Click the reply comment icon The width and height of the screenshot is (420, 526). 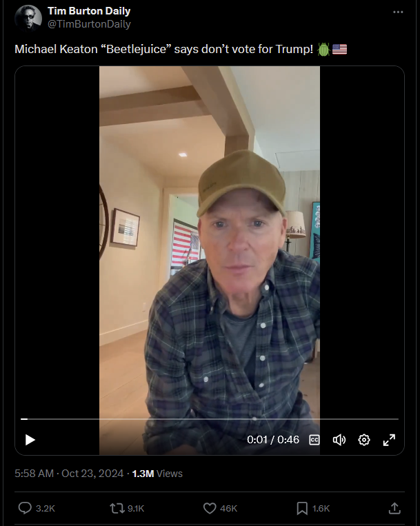click(25, 508)
